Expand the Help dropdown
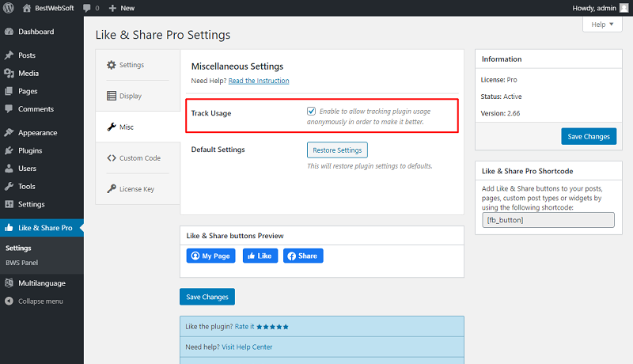 [602, 25]
